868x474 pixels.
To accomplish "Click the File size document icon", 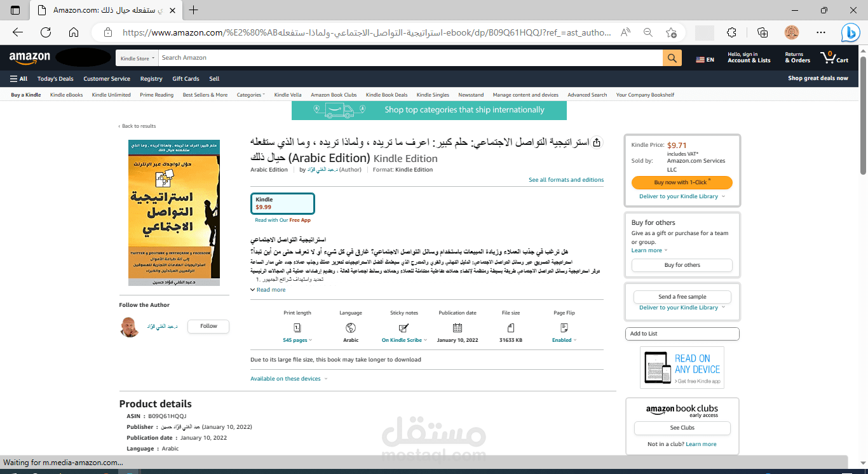I will (x=511, y=328).
